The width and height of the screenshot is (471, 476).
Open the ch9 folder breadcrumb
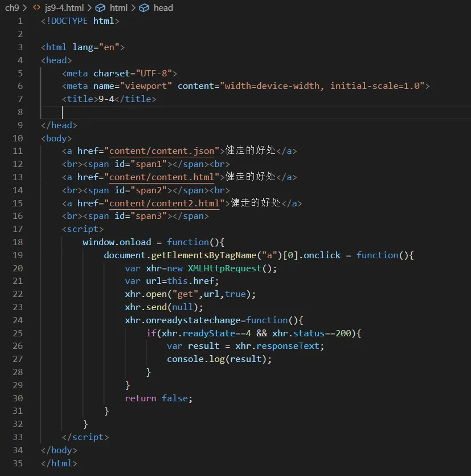point(12,8)
